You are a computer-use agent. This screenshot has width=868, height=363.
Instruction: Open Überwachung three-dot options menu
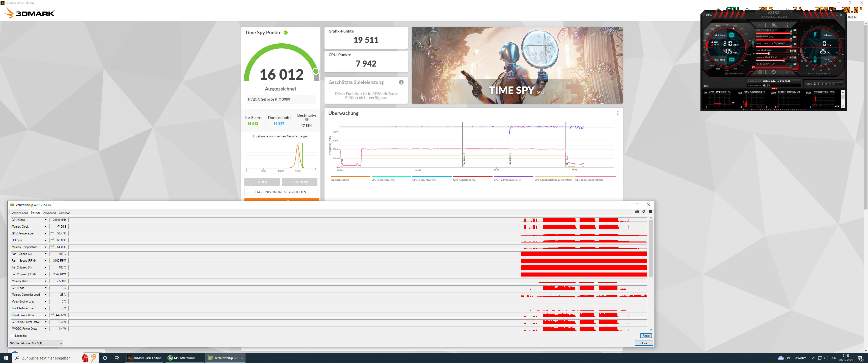click(618, 113)
